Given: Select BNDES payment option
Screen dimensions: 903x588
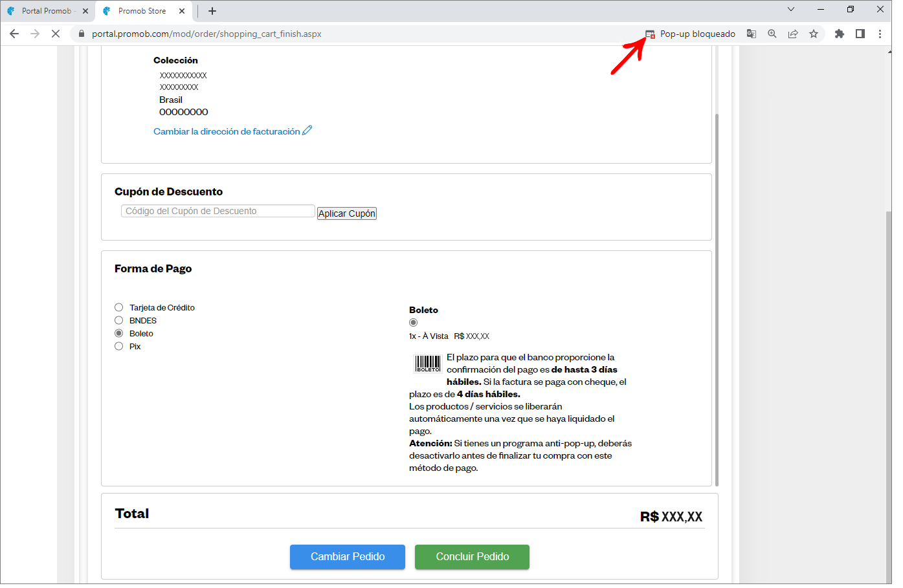Looking at the screenshot, I should tap(119, 320).
